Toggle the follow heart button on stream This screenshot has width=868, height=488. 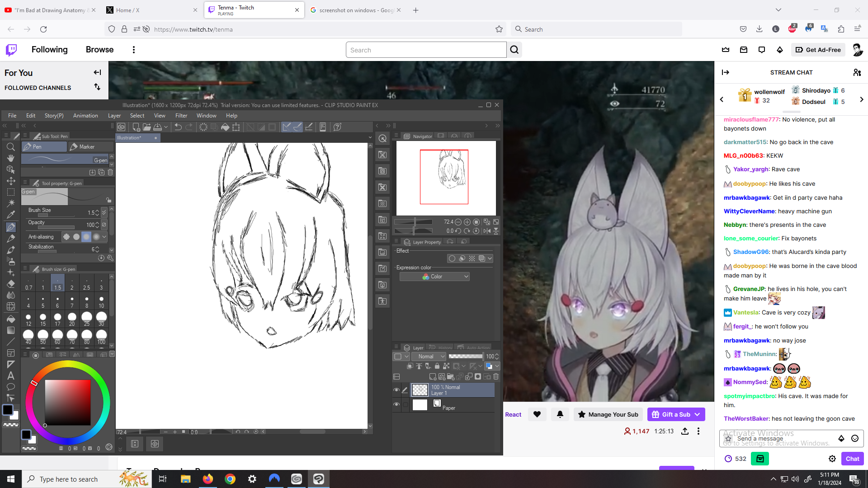click(537, 414)
